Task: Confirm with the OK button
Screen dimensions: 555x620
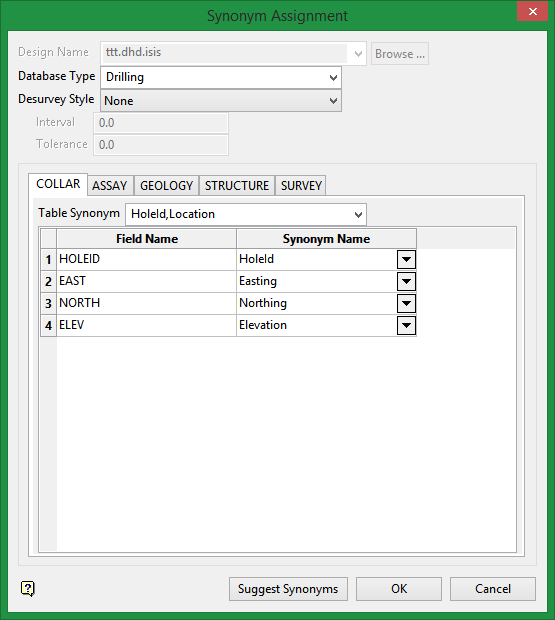Action: pyautogui.click(x=399, y=589)
